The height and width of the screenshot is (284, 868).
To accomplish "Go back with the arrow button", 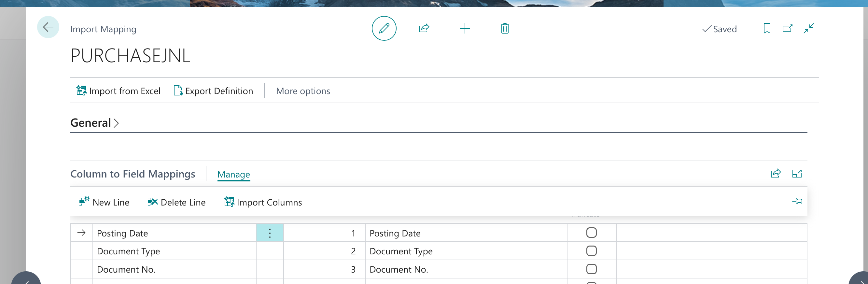I will click(48, 27).
